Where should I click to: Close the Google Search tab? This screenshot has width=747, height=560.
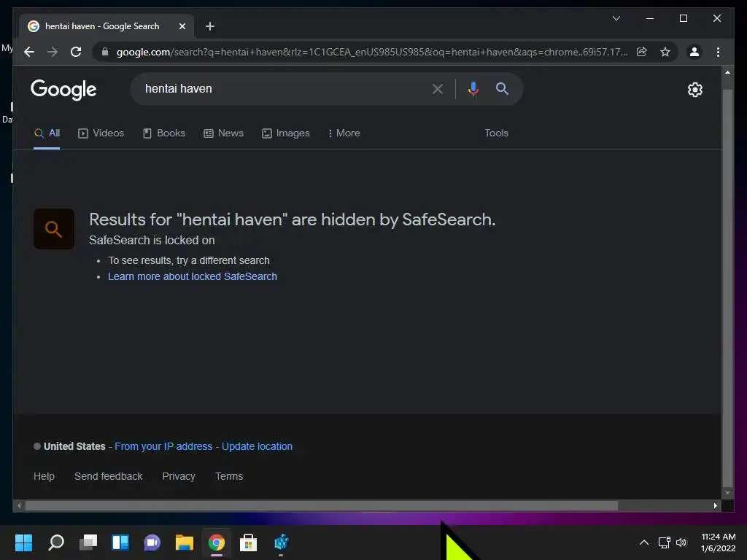point(182,26)
